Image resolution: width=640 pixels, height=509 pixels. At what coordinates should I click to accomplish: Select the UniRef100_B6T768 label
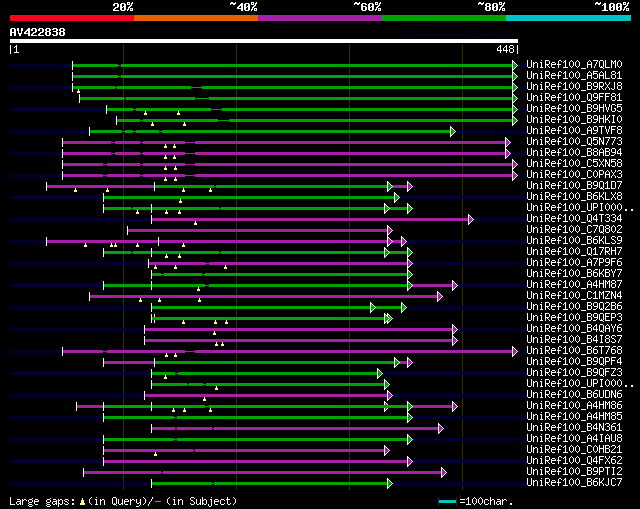point(574,351)
